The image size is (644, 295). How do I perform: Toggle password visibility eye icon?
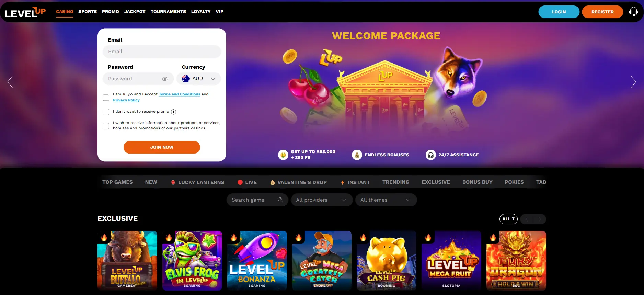coord(165,79)
